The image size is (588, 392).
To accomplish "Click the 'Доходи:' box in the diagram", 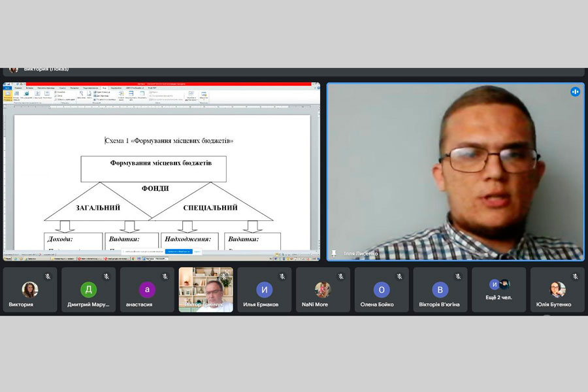I will [73, 241].
